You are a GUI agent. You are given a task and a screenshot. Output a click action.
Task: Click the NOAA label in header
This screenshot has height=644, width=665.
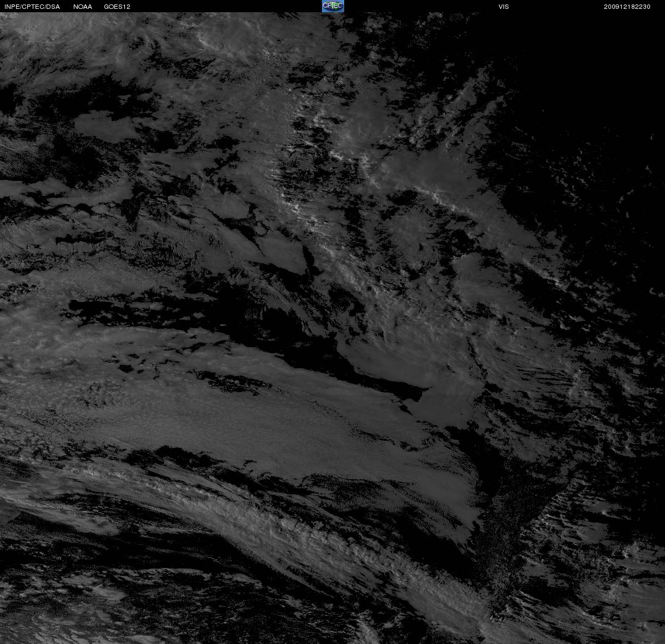[x=83, y=7]
